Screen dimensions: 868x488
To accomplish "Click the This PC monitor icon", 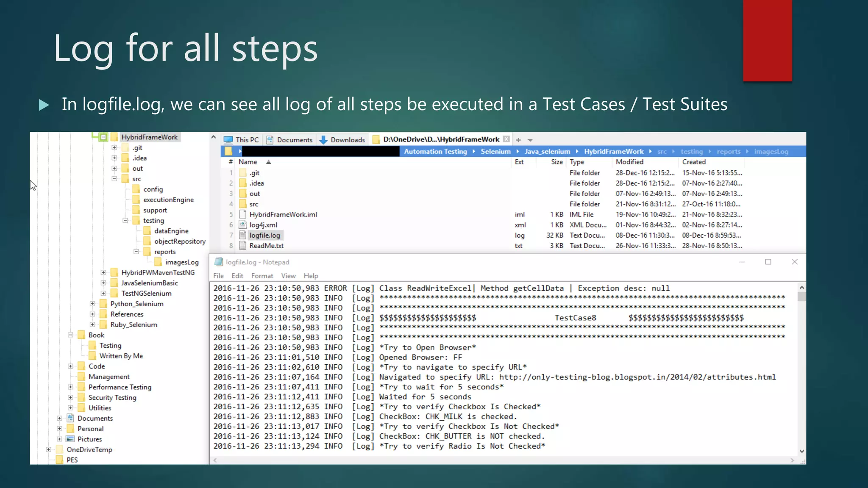I will (x=228, y=140).
